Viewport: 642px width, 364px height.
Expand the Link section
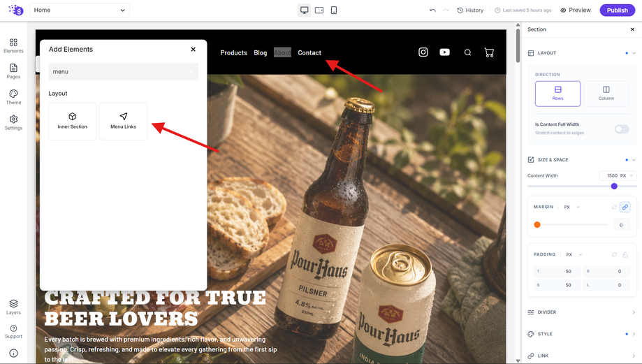click(581, 356)
